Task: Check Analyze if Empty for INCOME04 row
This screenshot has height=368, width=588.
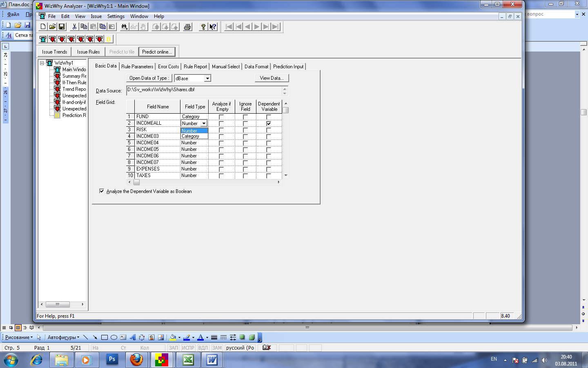Action: point(221,143)
